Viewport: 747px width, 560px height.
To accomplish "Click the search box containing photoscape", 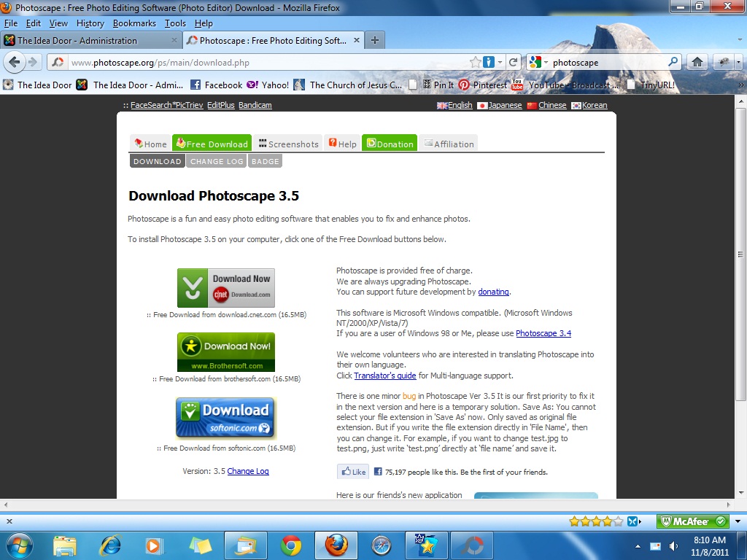I will point(608,63).
